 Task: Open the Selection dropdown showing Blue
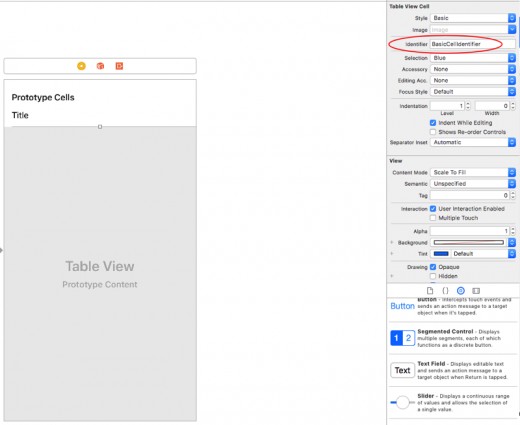[473, 58]
